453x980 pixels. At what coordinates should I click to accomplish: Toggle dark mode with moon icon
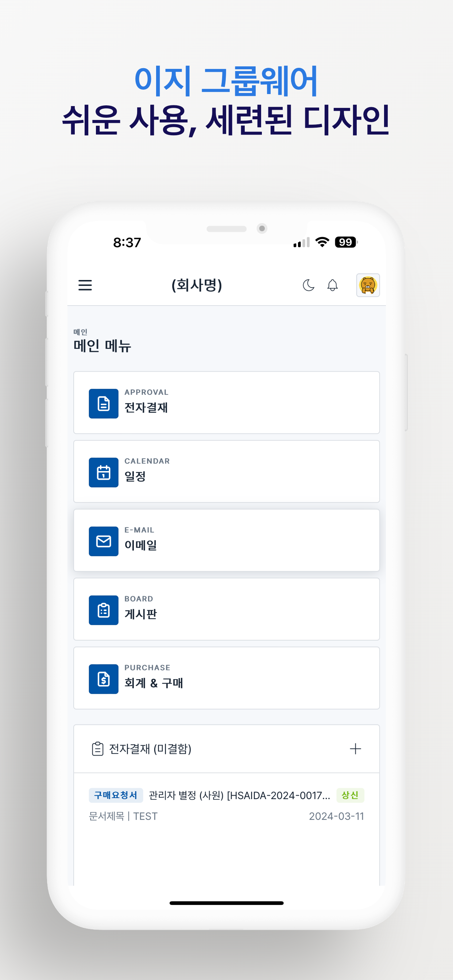click(x=308, y=285)
